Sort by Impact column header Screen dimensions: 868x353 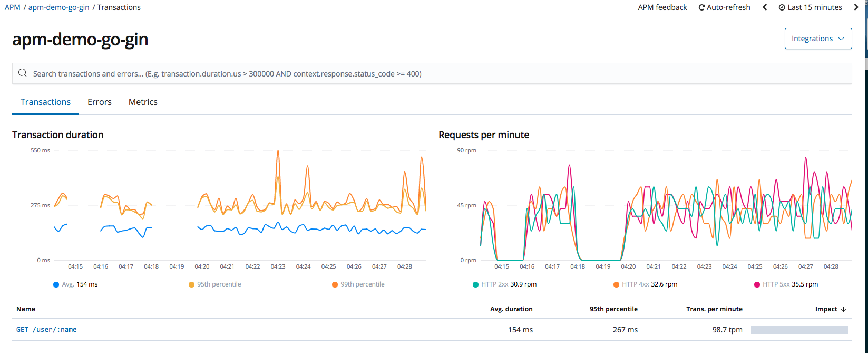[831, 309]
